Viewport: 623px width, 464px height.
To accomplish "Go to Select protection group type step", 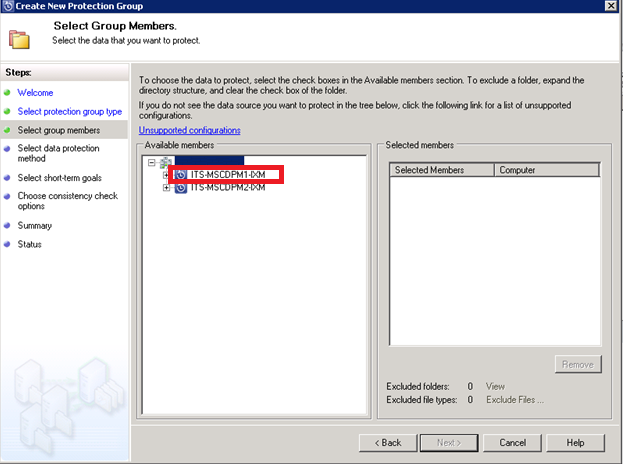I will click(70, 112).
